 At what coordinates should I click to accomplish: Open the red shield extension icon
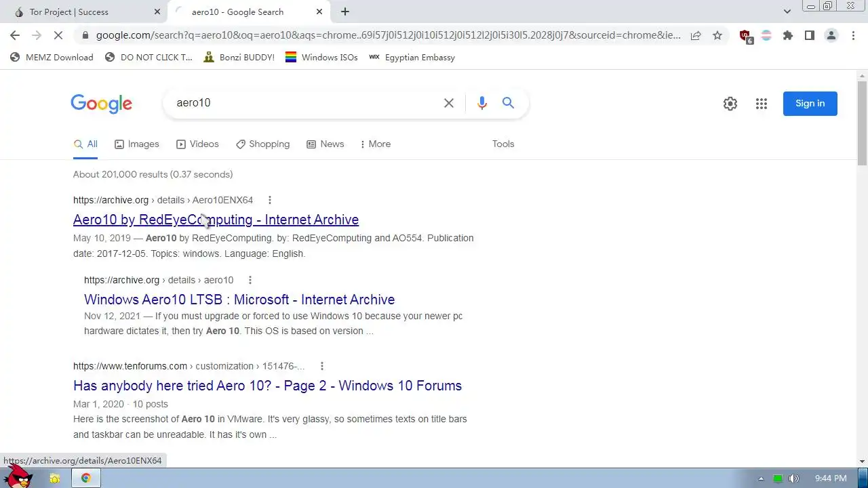click(745, 36)
